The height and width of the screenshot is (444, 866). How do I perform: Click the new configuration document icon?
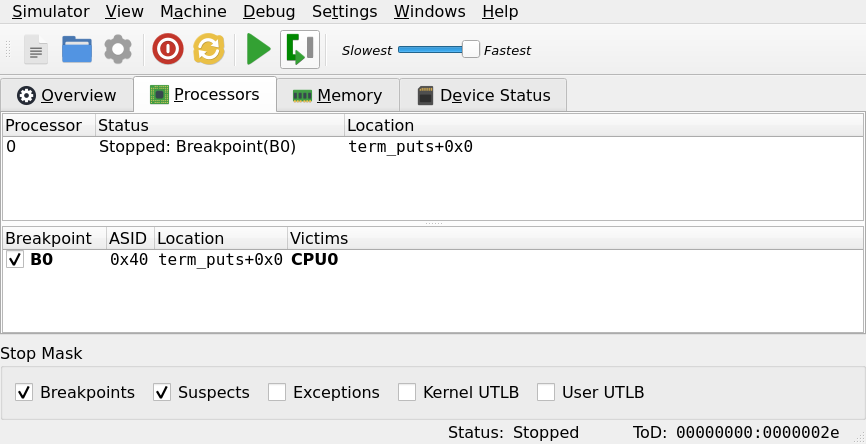tap(36, 50)
